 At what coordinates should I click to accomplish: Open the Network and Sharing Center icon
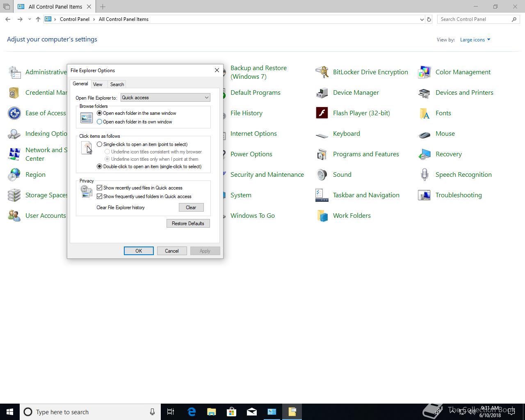pyautogui.click(x=14, y=154)
